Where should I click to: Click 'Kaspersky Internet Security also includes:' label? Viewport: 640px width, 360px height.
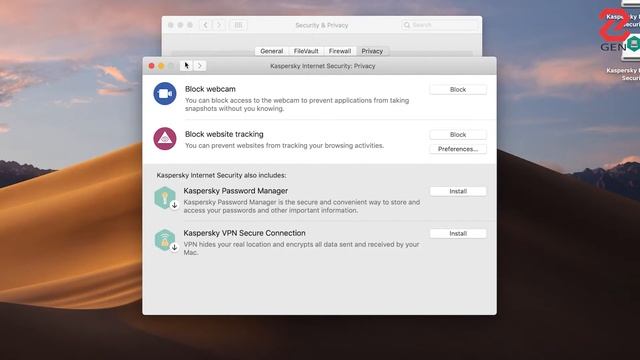pos(222,175)
